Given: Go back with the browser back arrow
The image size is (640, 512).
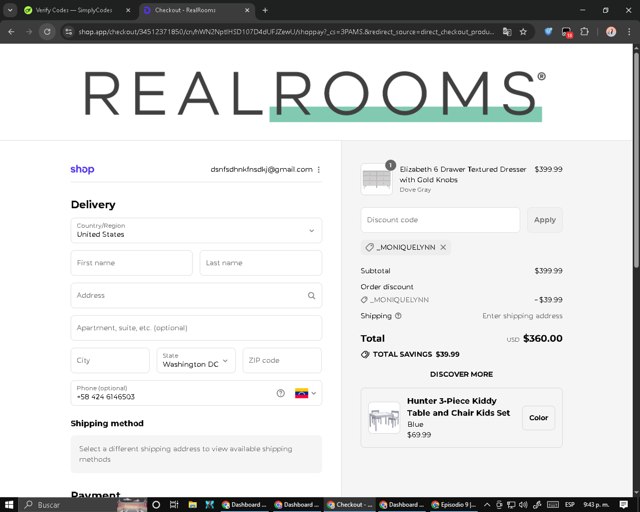Looking at the screenshot, I should (11, 32).
